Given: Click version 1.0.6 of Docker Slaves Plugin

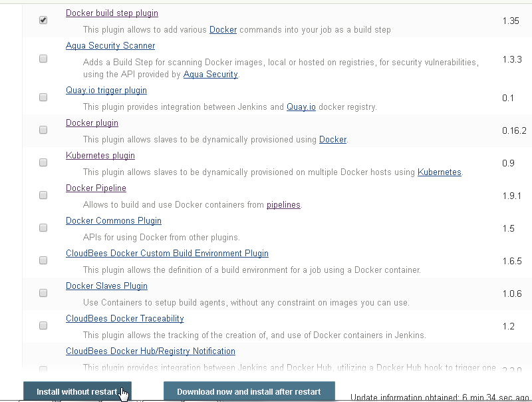Looking at the screenshot, I should [x=512, y=294].
